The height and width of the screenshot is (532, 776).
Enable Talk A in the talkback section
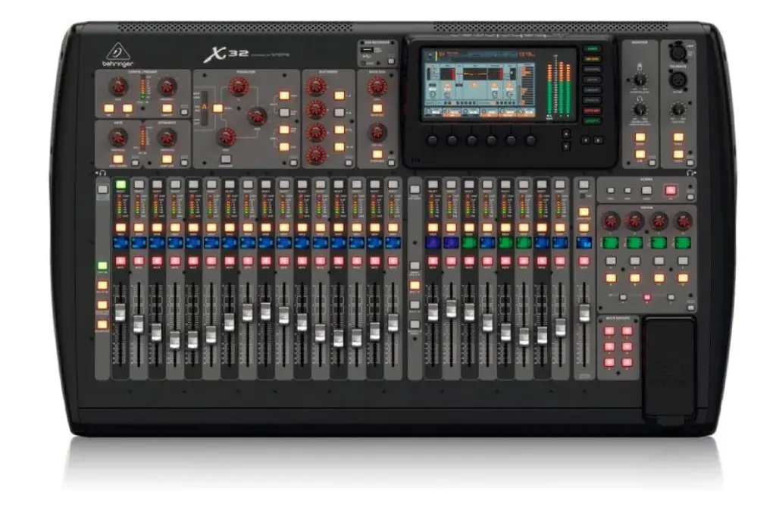pos(678,139)
